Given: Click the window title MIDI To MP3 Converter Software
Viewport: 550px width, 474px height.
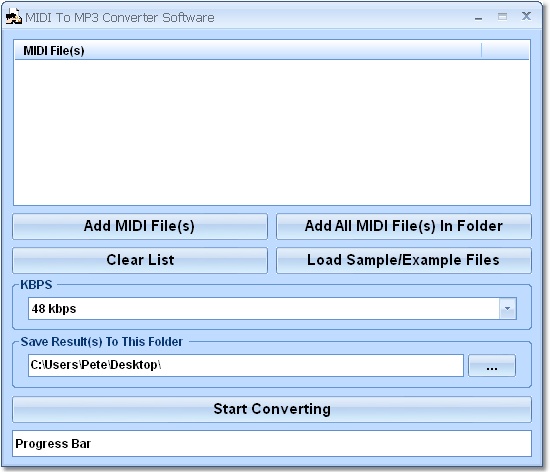Looking at the screenshot, I should (x=120, y=18).
